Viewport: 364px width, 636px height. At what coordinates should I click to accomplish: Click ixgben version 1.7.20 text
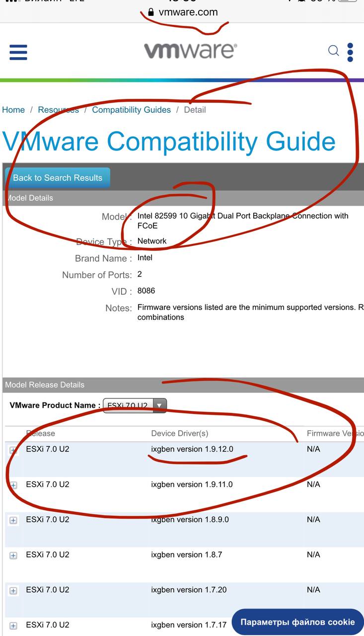tap(189, 590)
